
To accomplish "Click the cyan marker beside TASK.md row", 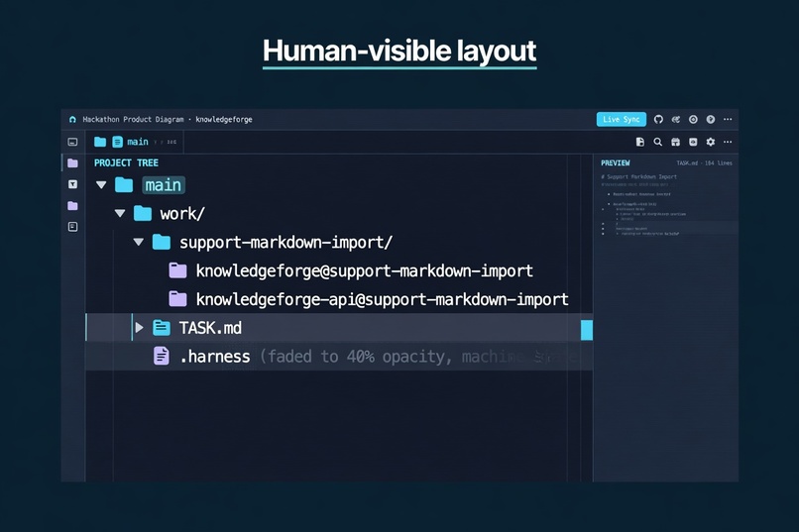I will click(587, 330).
